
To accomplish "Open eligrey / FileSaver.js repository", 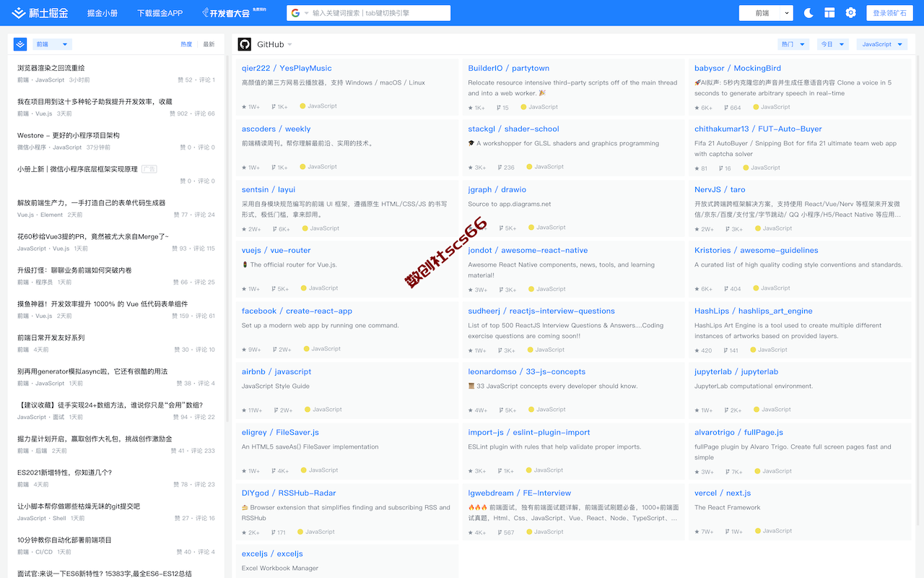I will [x=280, y=432].
